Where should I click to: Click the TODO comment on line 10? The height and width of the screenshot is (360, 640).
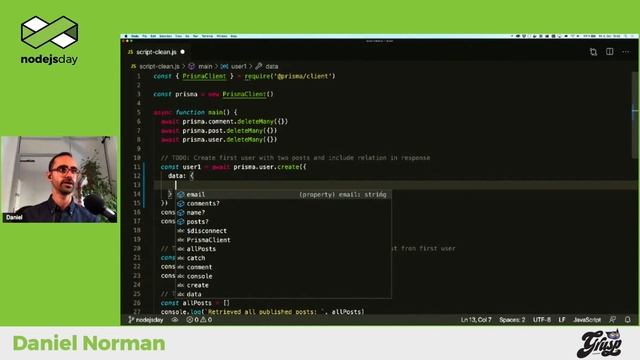tap(296, 158)
